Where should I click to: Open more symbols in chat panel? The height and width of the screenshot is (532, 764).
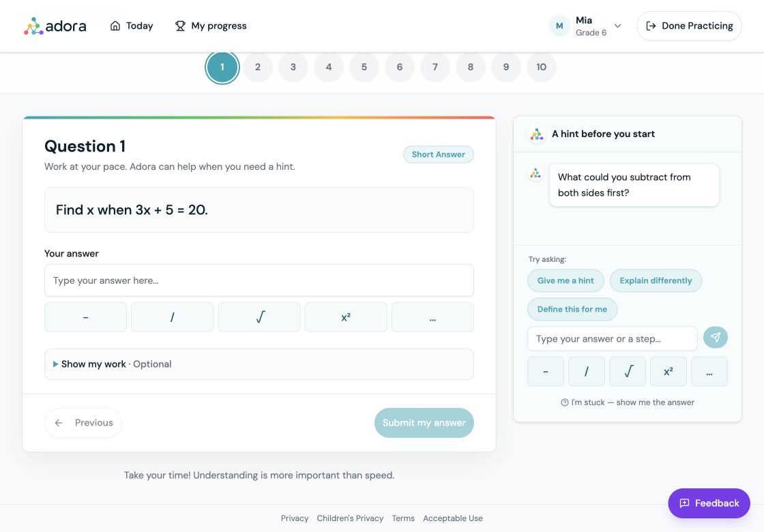(x=709, y=372)
